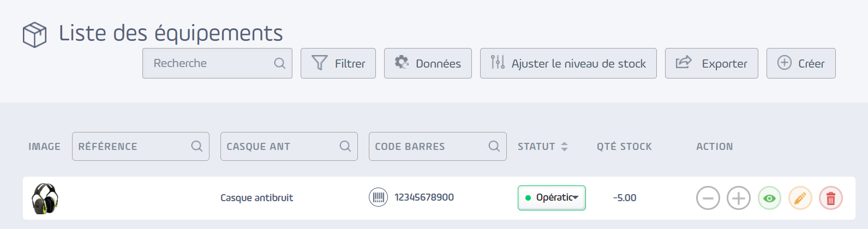Viewport: 868px width, 229px height.
Task: Open the Opérationnel status dropdown
Action: click(x=552, y=198)
